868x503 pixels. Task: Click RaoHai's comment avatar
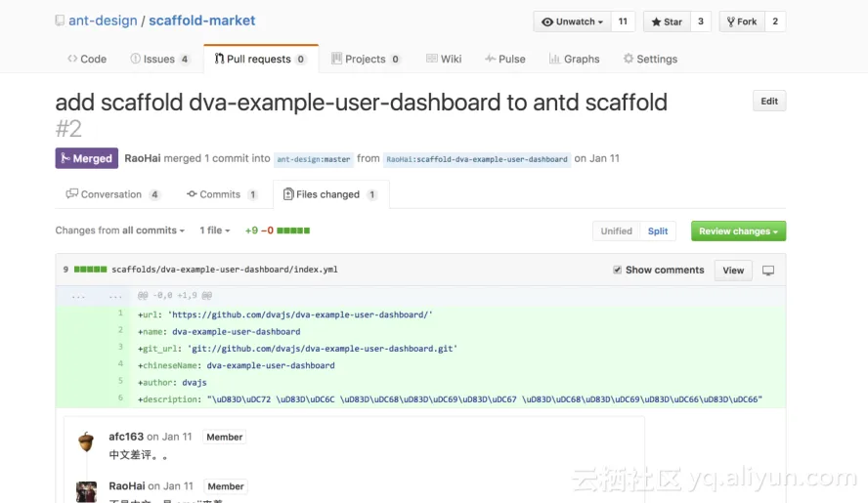[86, 491]
